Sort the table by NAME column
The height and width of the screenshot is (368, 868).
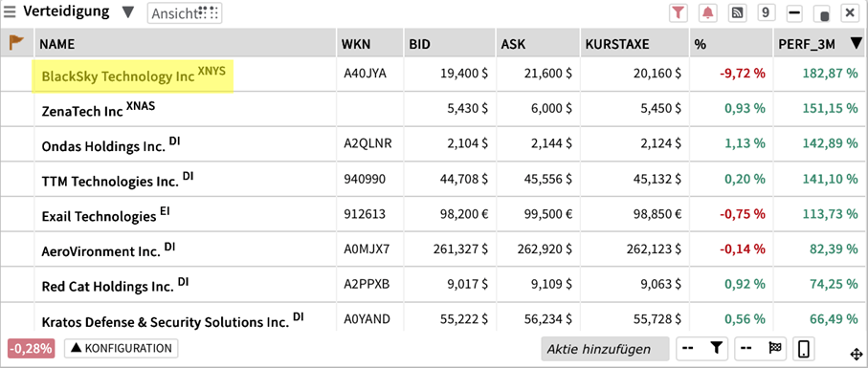186,44
